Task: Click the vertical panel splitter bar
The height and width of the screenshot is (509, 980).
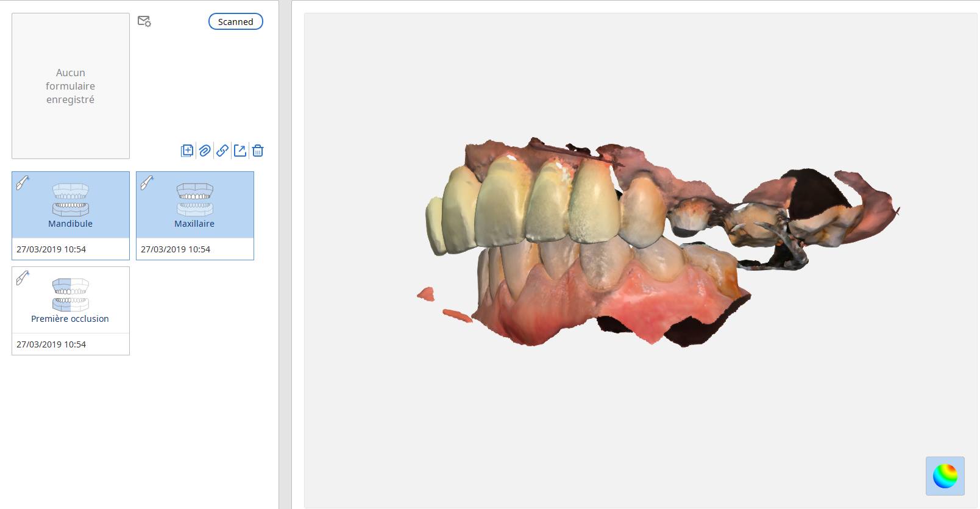Action: (x=285, y=254)
